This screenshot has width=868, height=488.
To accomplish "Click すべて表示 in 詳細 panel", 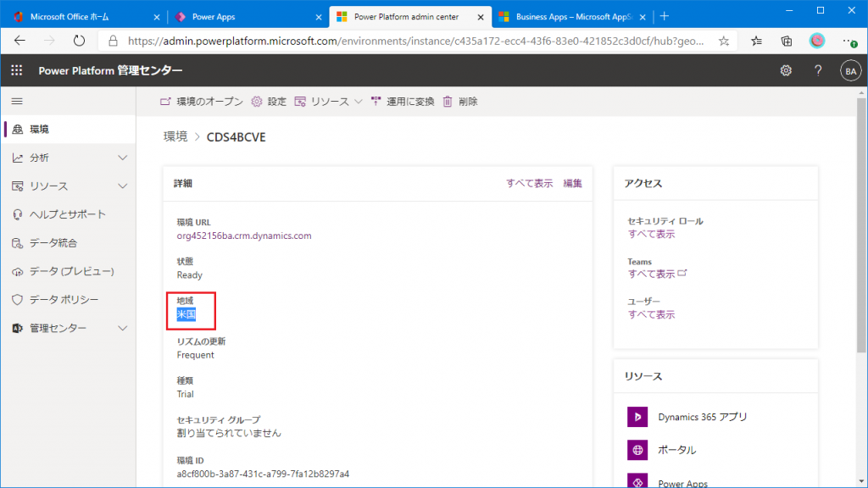I will [529, 183].
